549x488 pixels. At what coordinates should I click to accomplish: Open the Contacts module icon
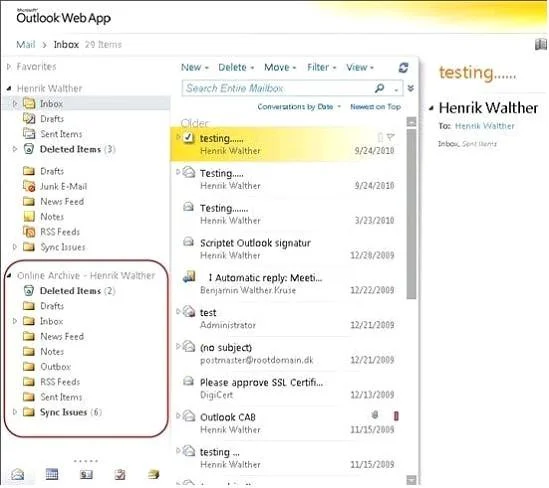pyautogui.click(x=86, y=475)
